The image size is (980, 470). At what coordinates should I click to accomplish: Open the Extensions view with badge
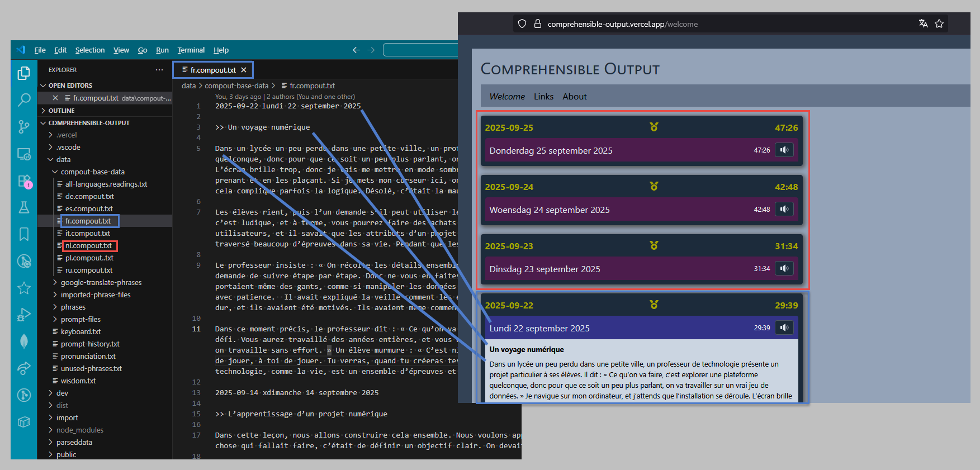pyautogui.click(x=23, y=181)
